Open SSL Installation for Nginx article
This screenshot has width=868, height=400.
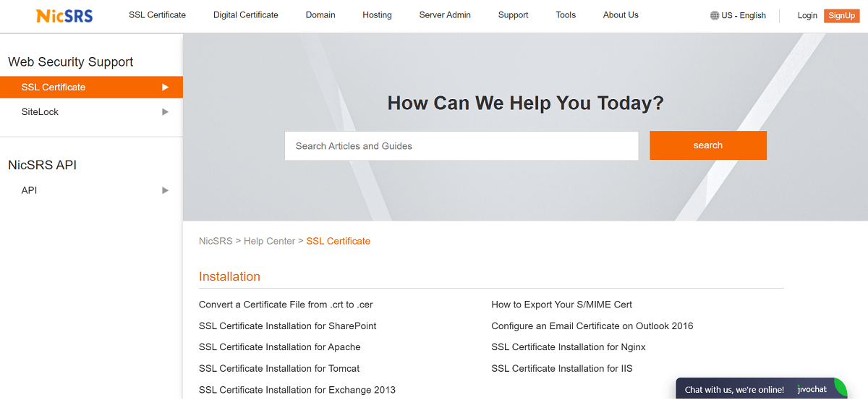(569, 347)
